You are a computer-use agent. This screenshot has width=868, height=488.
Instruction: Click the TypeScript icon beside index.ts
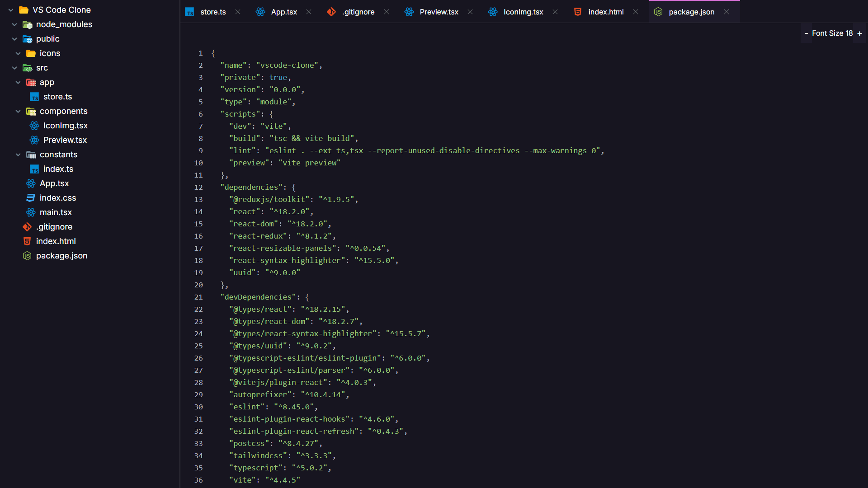[x=35, y=169]
